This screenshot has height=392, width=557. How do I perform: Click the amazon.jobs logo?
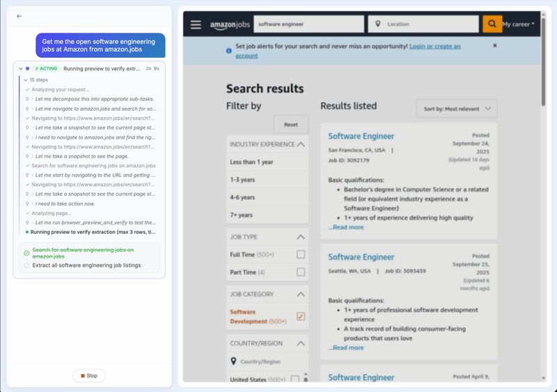click(x=230, y=24)
